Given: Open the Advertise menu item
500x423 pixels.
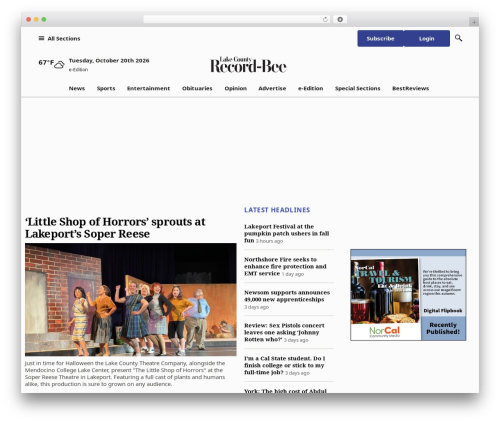Looking at the screenshot, I should click(272, 88).
